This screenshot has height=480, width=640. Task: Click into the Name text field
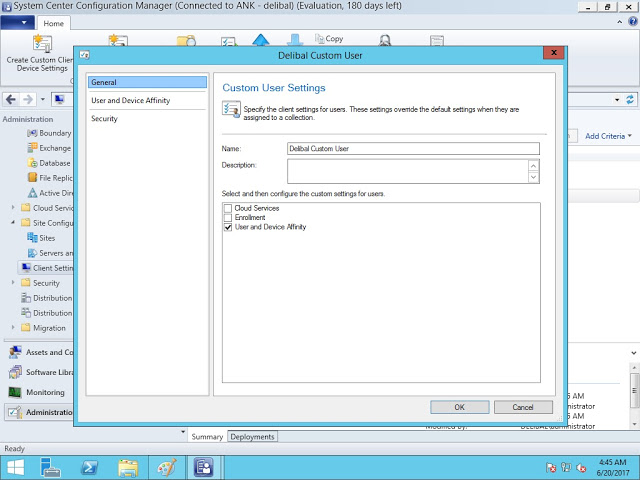click(412, 148)
